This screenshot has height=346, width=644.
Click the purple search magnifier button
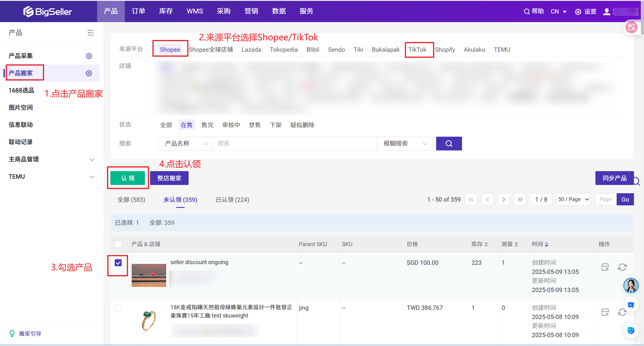(449, 143)
